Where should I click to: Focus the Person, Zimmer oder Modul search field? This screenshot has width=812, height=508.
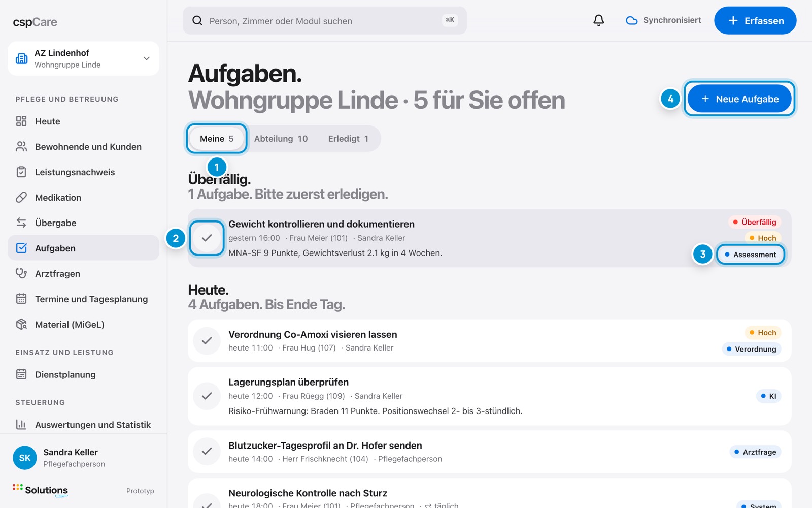[x=325, y=20]
